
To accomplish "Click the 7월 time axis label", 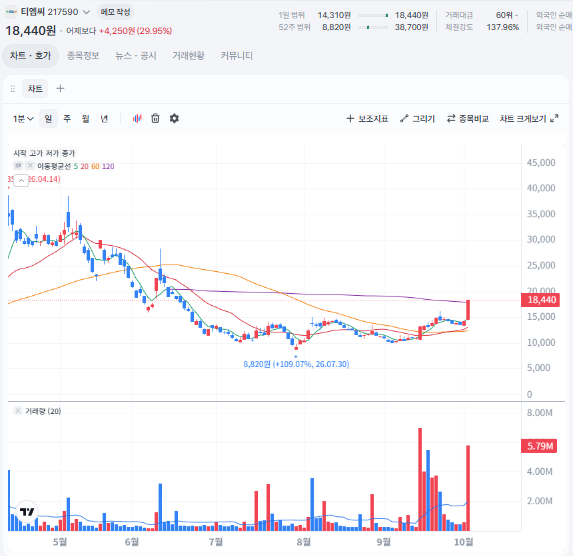I will coord(216,542).
